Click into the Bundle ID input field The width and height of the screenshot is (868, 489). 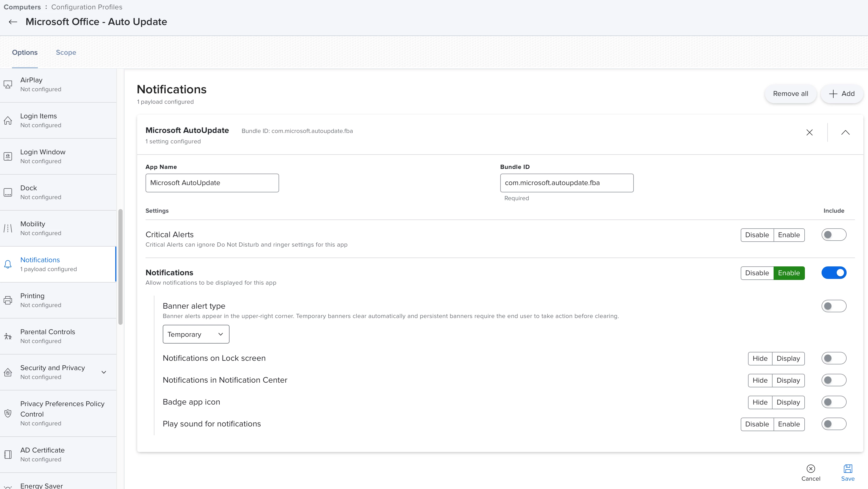click(567, 183)
